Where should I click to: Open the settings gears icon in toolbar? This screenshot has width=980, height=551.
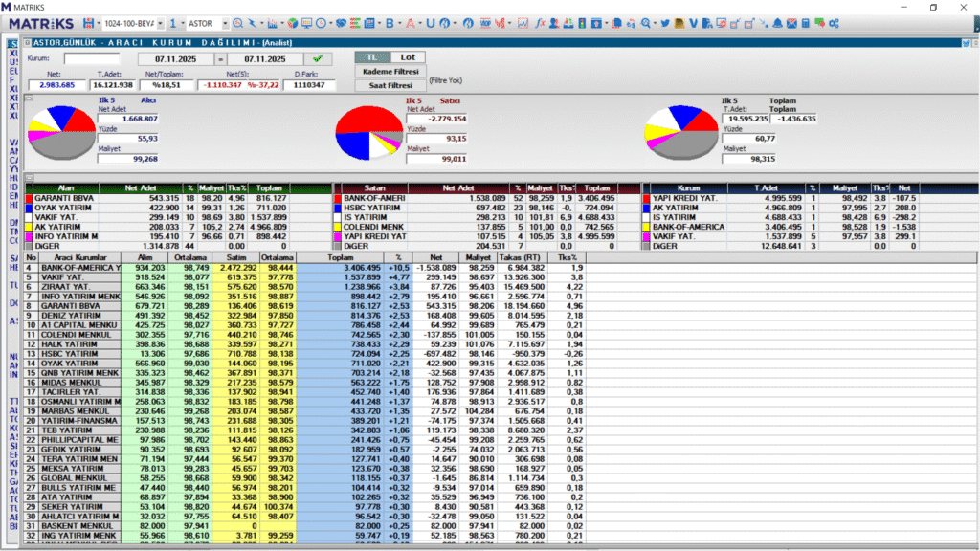834,22
